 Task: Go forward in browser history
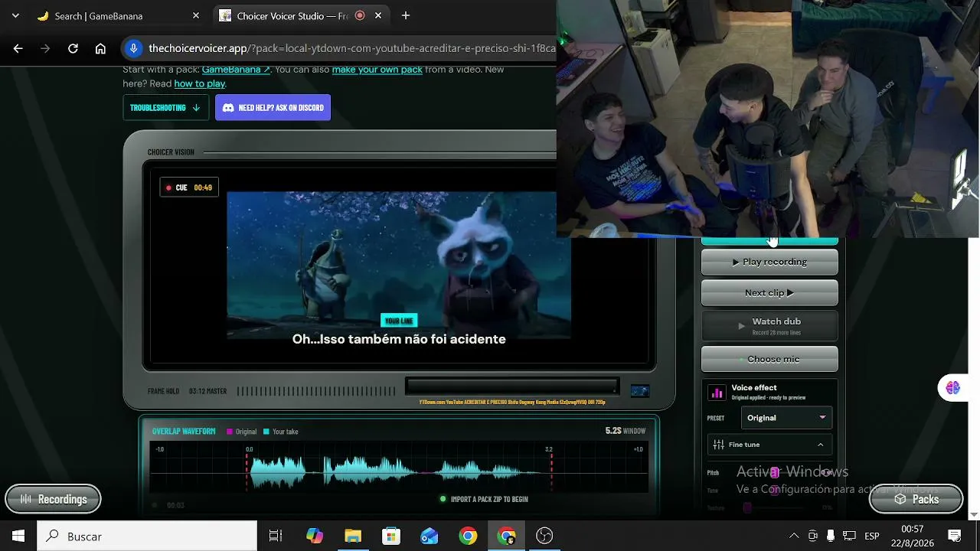(45, 48)
